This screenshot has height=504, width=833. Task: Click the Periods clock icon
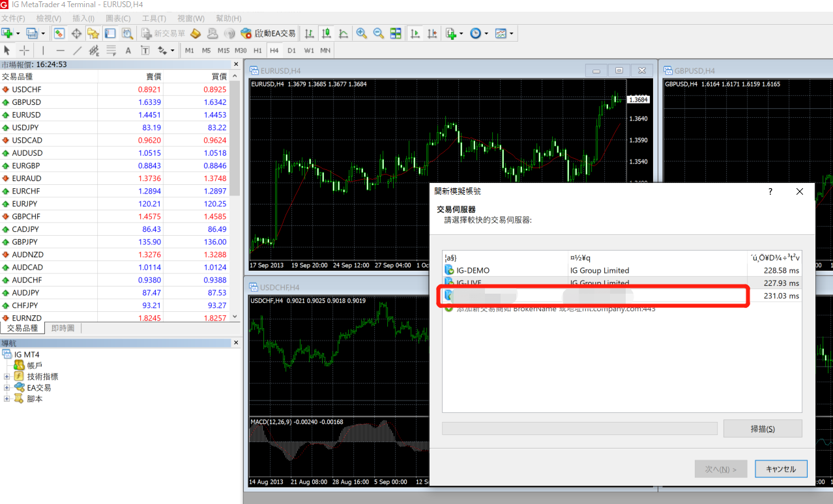pos(475,33)
